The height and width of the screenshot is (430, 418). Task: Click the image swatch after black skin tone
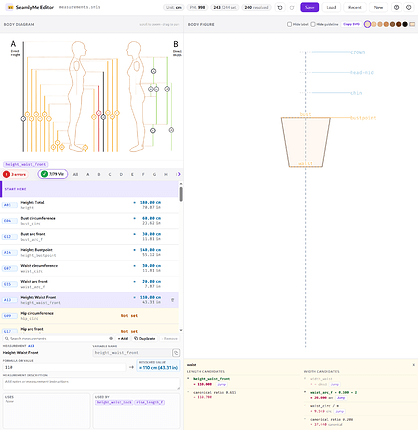point(412,24)
